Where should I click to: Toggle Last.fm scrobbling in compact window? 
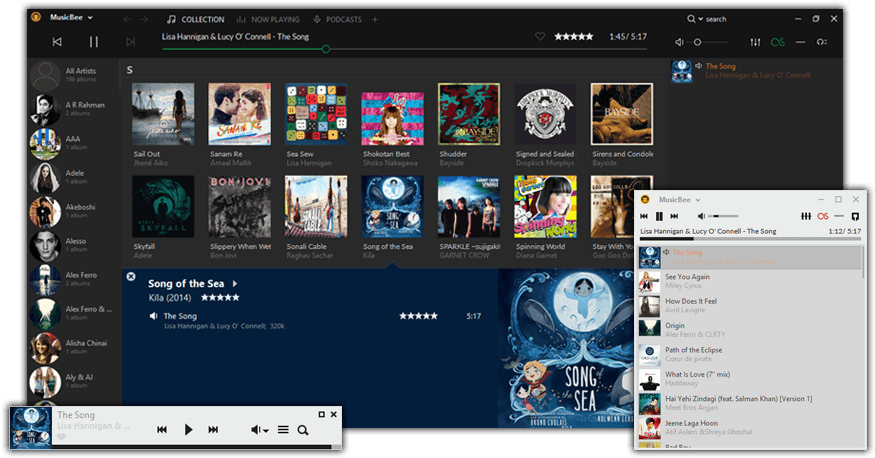(x=823, y=216)
